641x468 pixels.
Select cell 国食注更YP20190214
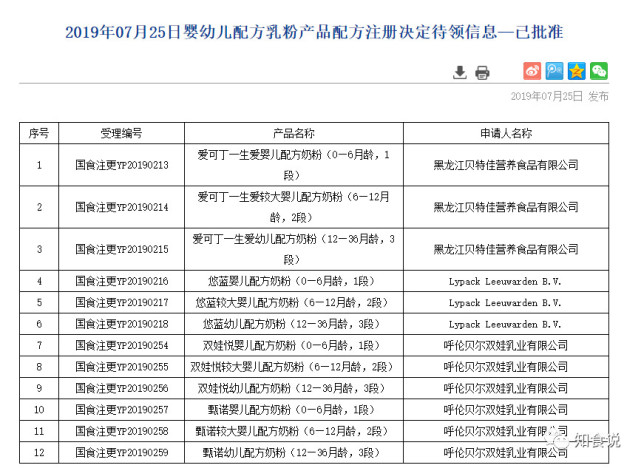point(121,207)
